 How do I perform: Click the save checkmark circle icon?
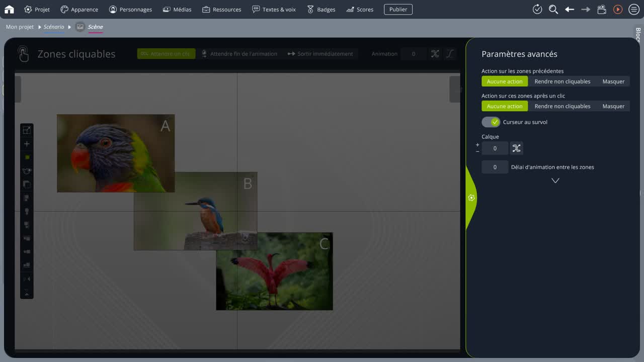point(537,9)
